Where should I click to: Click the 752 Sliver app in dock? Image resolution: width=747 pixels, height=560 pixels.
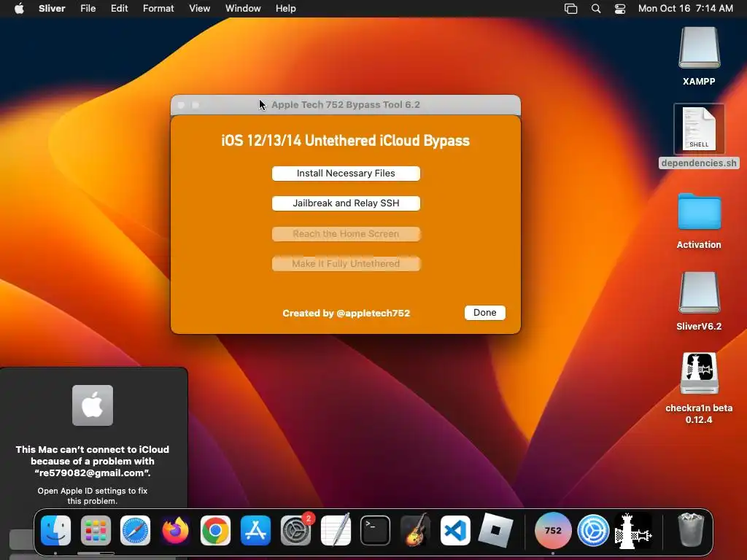click(x=553, y=530)
